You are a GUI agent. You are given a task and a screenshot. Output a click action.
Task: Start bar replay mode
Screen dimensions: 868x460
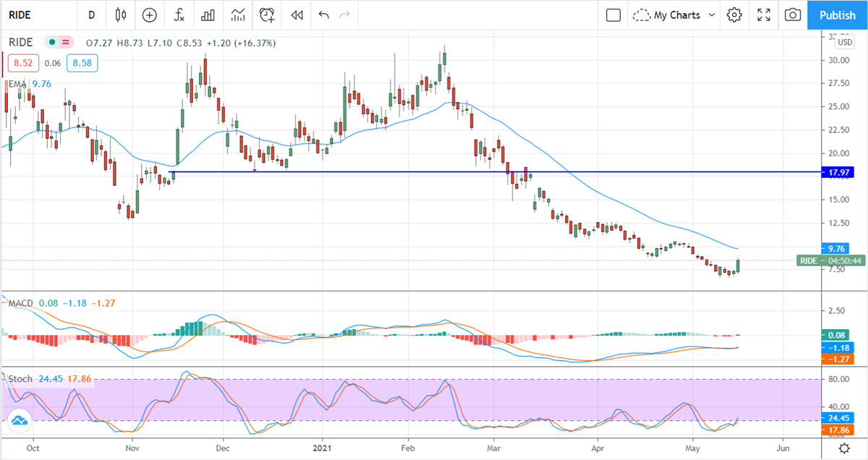pos(296,14)
